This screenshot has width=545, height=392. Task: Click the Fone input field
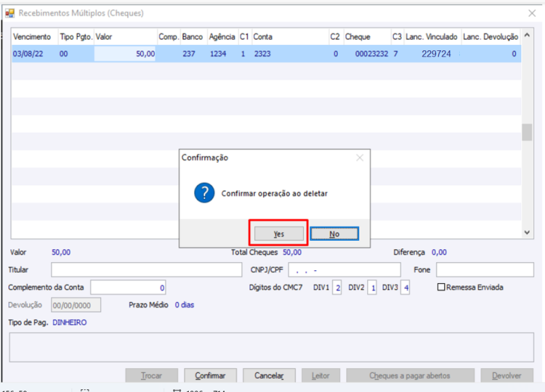point(485,269)
